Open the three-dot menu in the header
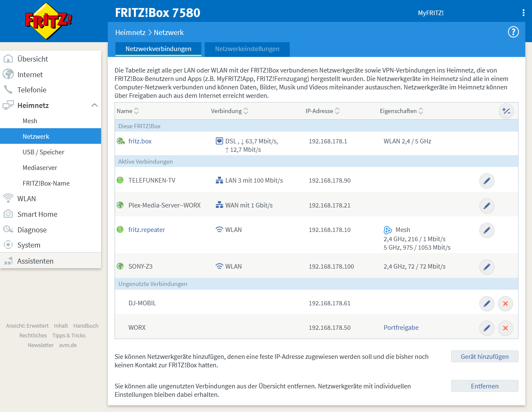 (x=523, y=13)
